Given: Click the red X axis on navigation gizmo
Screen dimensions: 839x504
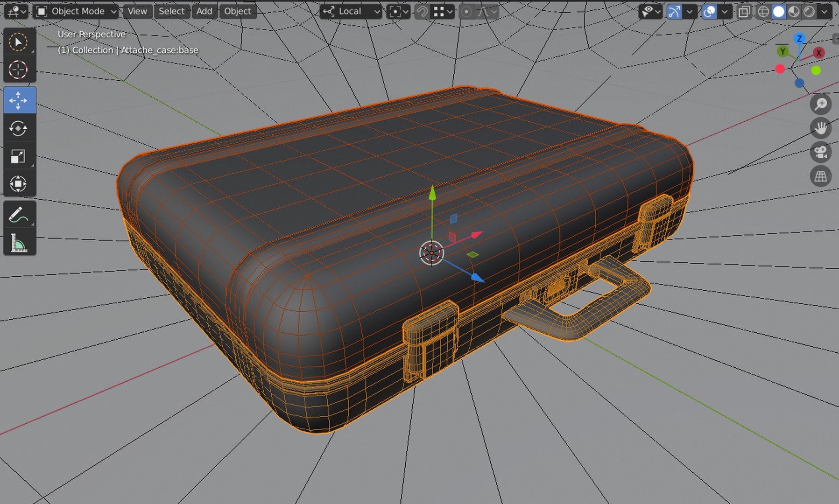Looking at the screenshot, I should pyautogui.click(x=818, y=53).
